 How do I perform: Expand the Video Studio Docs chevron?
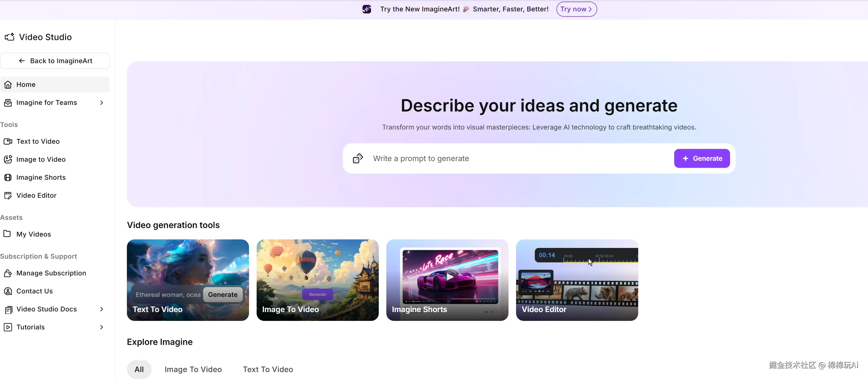101,309
